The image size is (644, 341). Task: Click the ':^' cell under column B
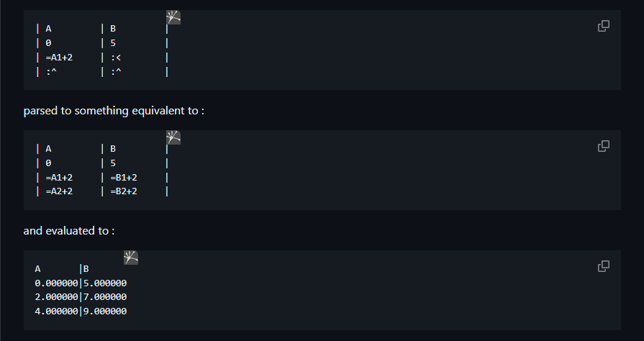pos(116,72)
